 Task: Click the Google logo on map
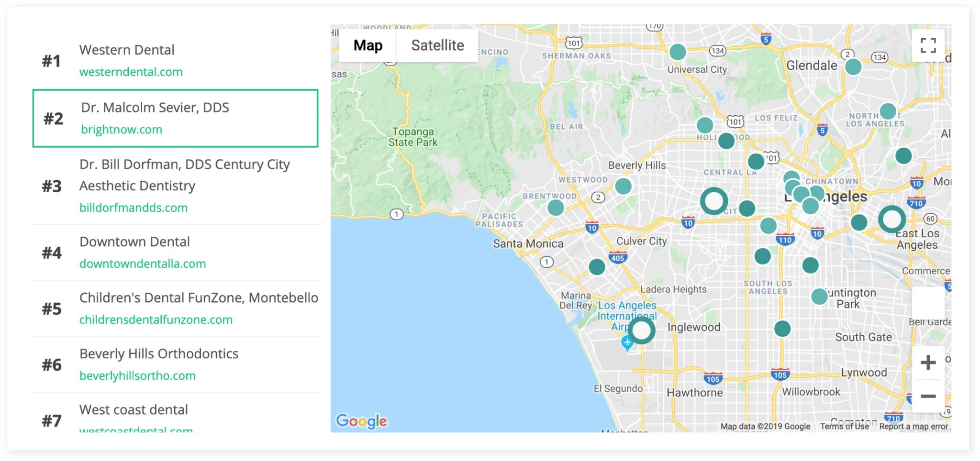pyautogui.click(x=361, y=421)
